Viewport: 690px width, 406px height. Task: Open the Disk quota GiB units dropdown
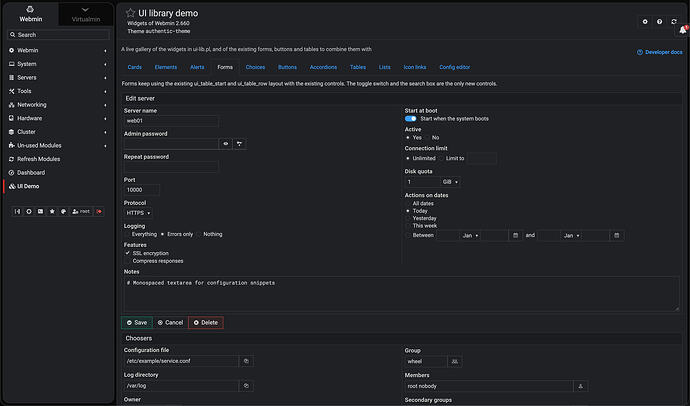(451, 182)
